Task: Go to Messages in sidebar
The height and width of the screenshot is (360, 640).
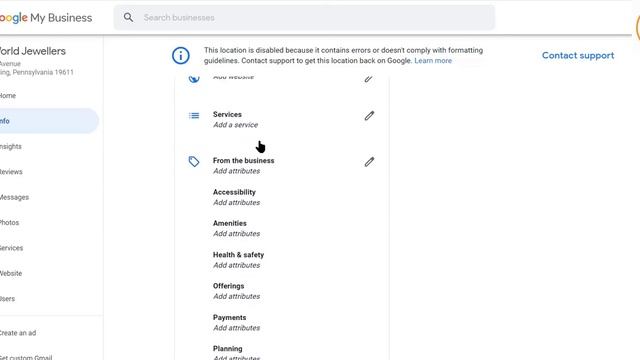Action: point(14,197)
